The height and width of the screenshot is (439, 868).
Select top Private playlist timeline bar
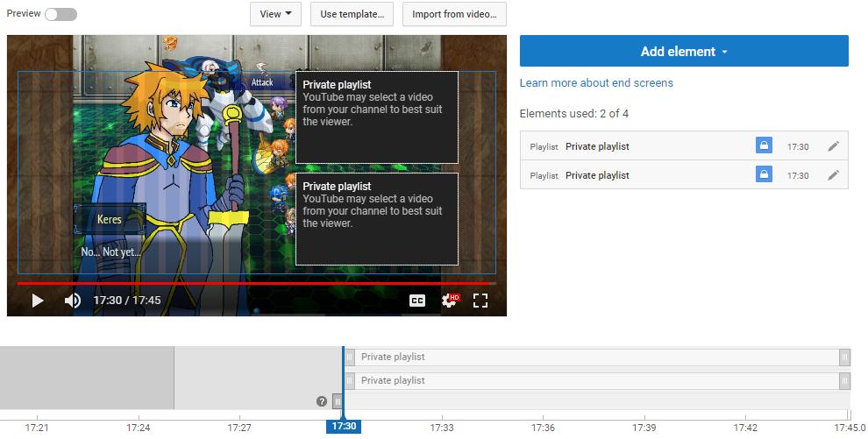(597, 358)
